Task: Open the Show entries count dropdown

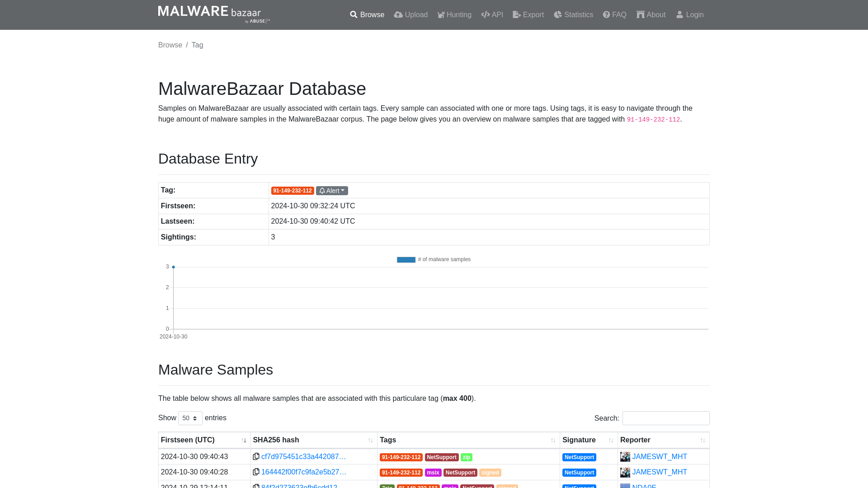Action: pyautogui.click(x=190, y=418)
